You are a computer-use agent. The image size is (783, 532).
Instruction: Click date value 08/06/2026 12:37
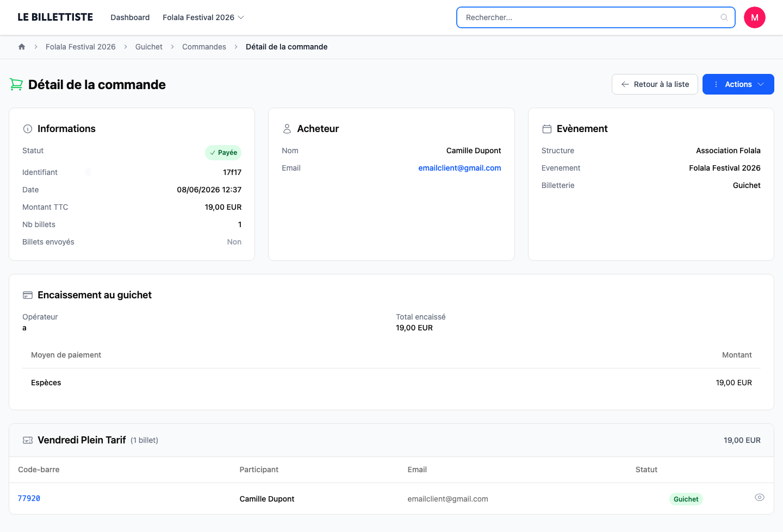[209, 190]
